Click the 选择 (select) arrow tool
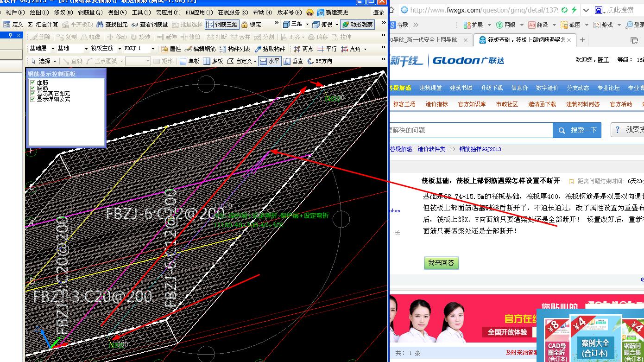 (x=40, y=61)
